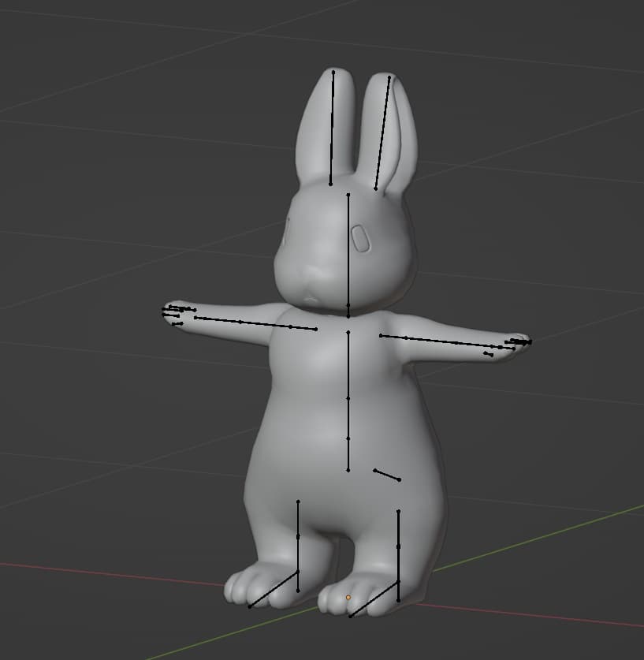Select the lowest spine bone near the hips
The width and height of the screenshot is (644, 660).
point(348,454)
